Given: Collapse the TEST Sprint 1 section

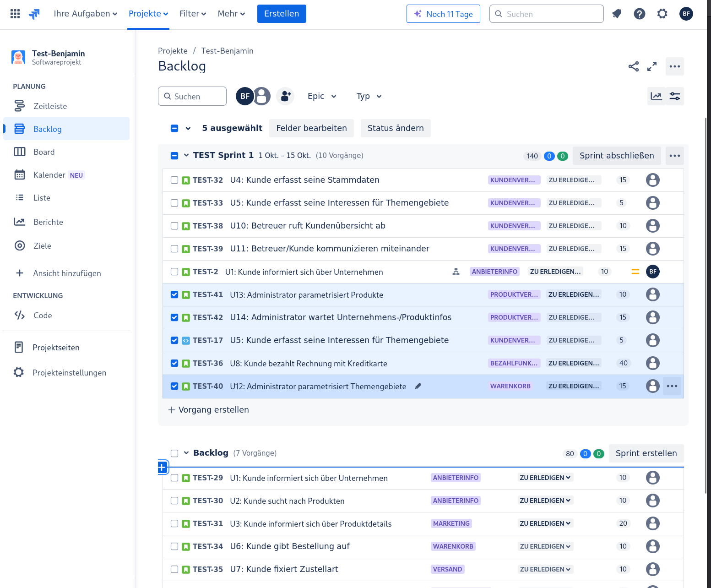Looking at the screenshot, I should pos(186,155).
